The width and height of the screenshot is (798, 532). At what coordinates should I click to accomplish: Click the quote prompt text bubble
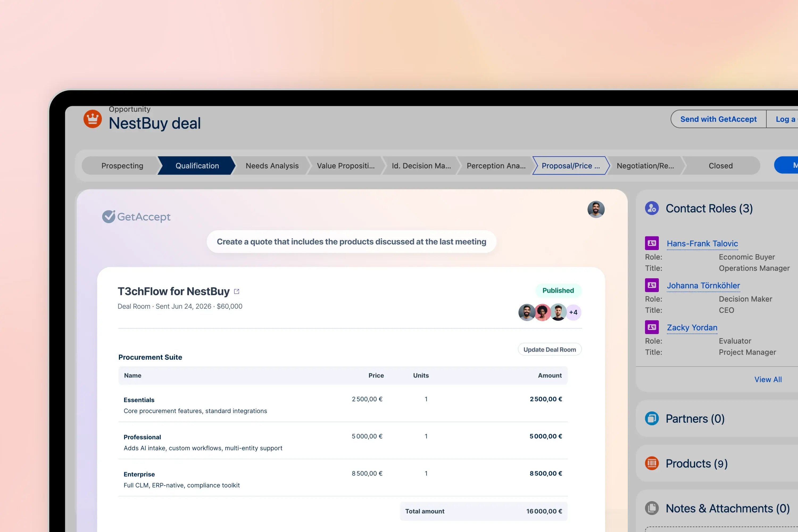[351, 242]
